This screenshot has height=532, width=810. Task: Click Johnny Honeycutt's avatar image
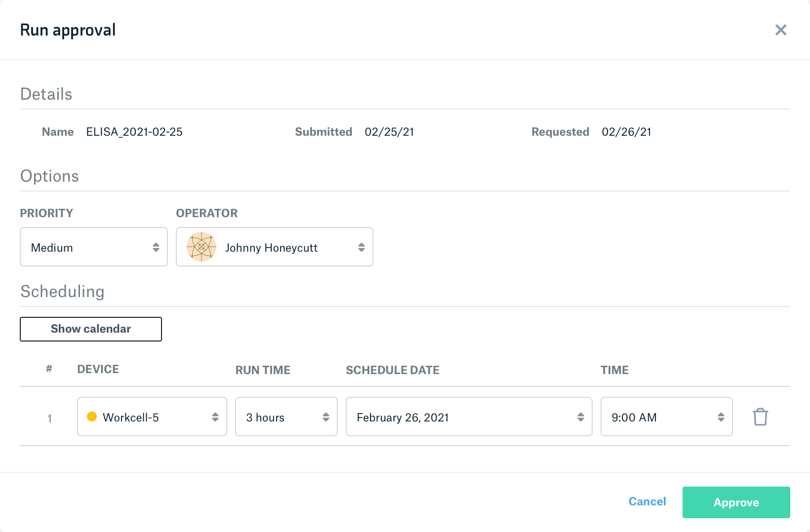pyautogui.click(x=202, y=247)
